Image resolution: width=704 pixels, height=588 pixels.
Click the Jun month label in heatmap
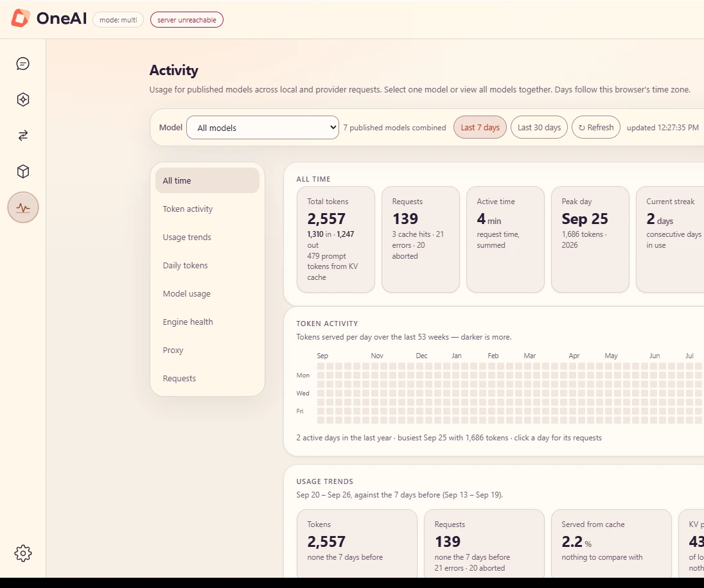point(655,356)
